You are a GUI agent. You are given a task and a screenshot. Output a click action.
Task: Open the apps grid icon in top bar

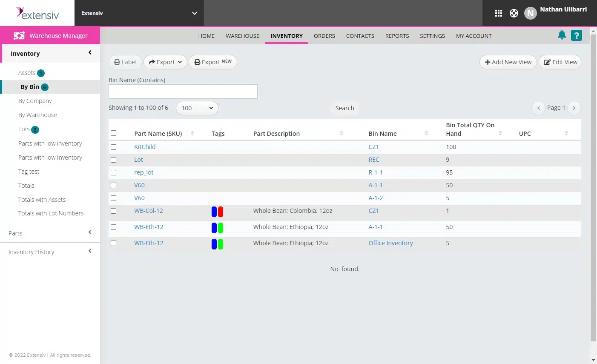498,13
